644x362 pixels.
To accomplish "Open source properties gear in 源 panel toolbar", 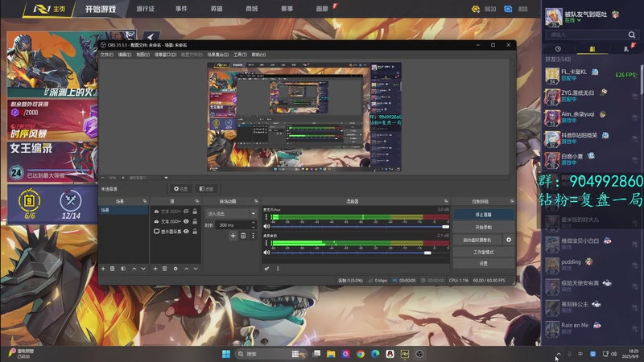I will tap(175, 269).
